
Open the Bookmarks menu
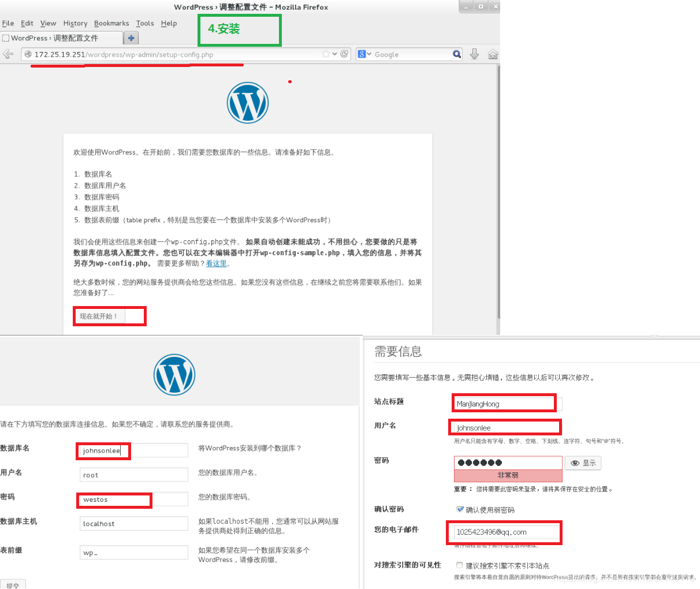point(111,23)
